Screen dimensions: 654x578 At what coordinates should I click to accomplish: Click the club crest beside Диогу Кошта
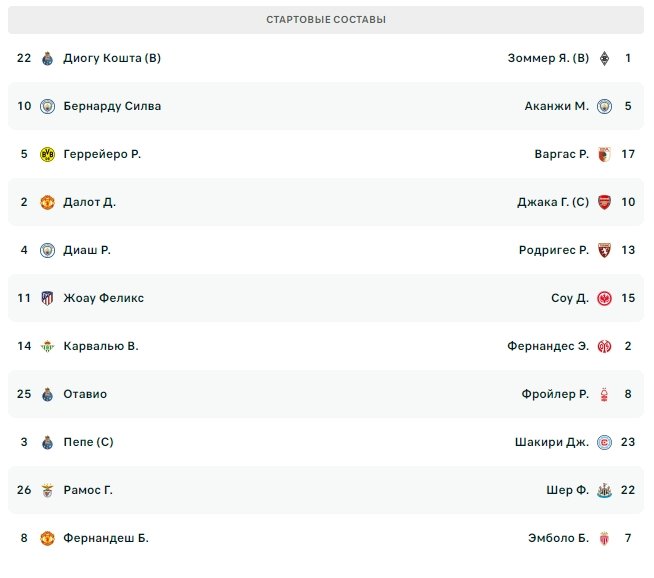coord(47,58)
